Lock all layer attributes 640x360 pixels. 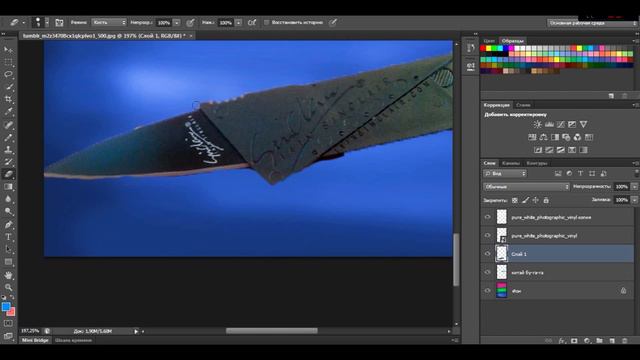tap(546, 200)
